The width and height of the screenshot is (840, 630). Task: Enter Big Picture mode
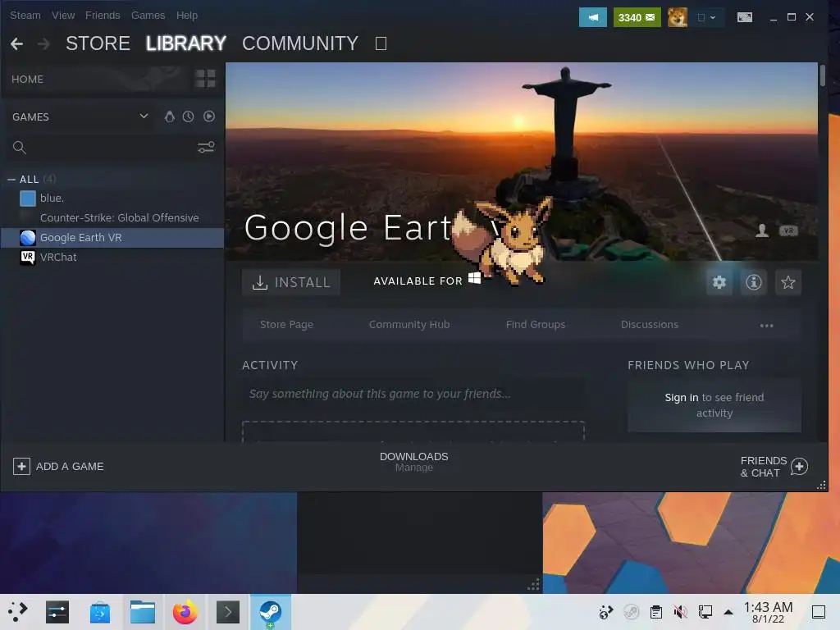tap(745, 17)
